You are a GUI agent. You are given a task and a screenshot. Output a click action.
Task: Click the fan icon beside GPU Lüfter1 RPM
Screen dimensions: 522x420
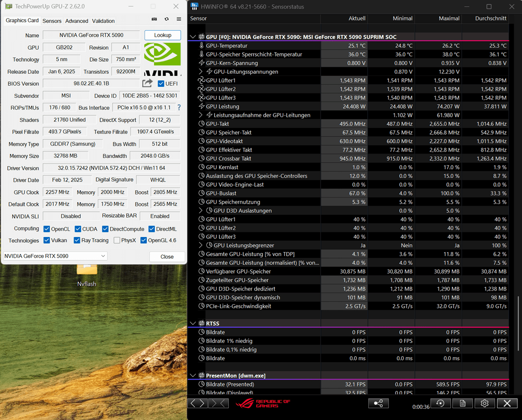[201, 80]
